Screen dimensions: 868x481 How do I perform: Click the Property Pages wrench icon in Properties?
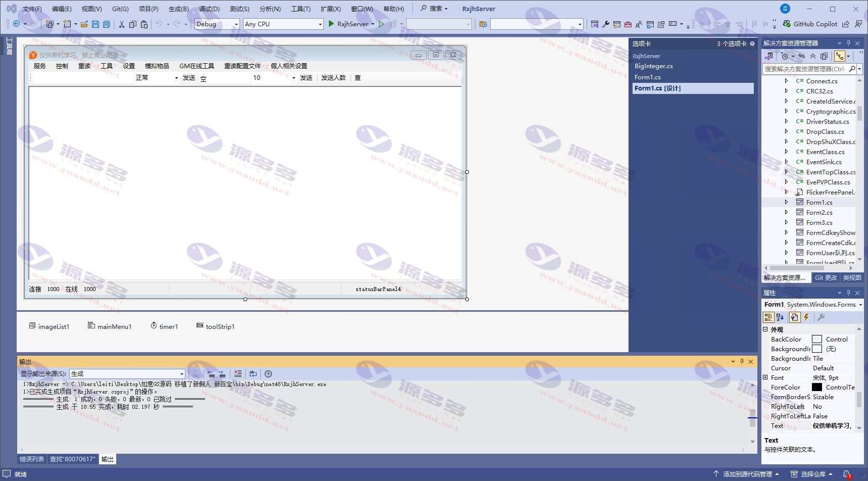[x=821, y=317]
